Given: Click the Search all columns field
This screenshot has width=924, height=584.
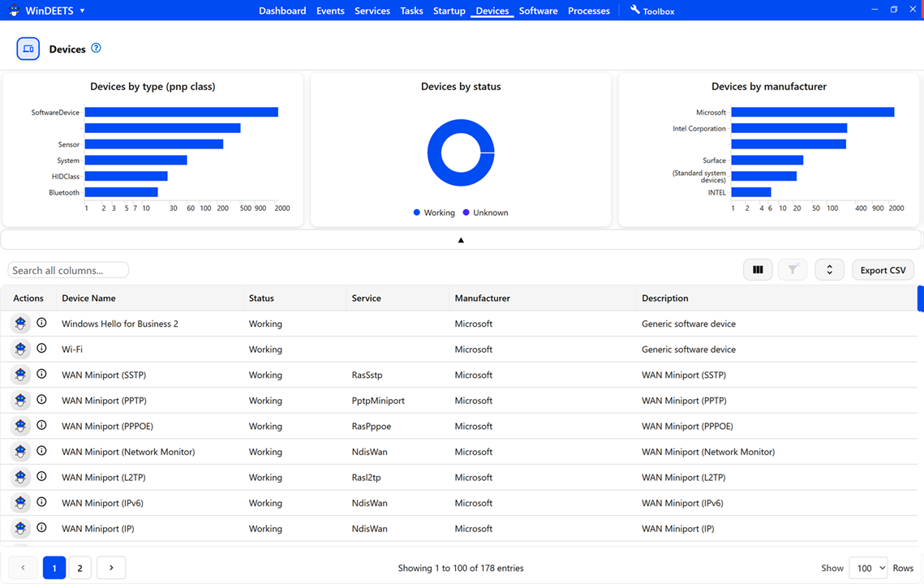Looking at the screenshot, I should pyautogui.click(x=68, y=269).
